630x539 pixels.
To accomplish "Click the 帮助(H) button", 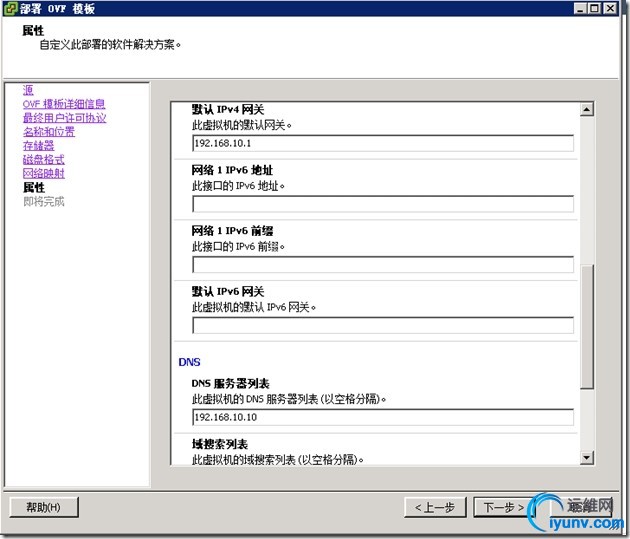I will coord(43,507).
